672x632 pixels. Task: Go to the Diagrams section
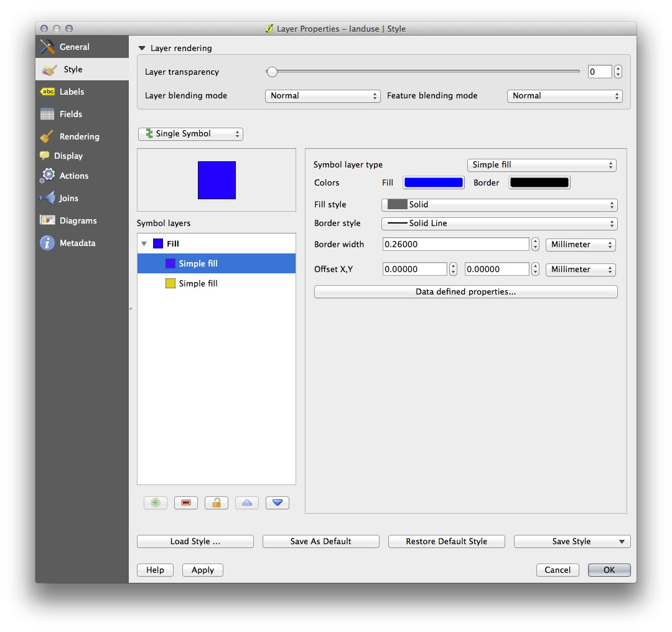(x=78, y=220)
